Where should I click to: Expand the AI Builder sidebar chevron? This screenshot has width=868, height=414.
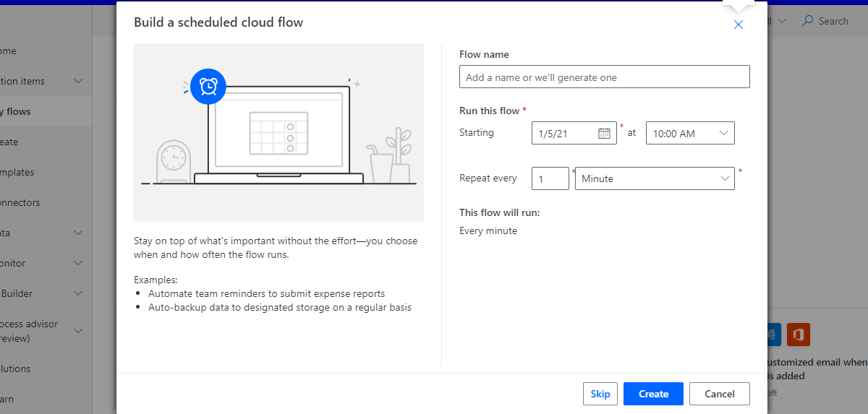[78, 293]
